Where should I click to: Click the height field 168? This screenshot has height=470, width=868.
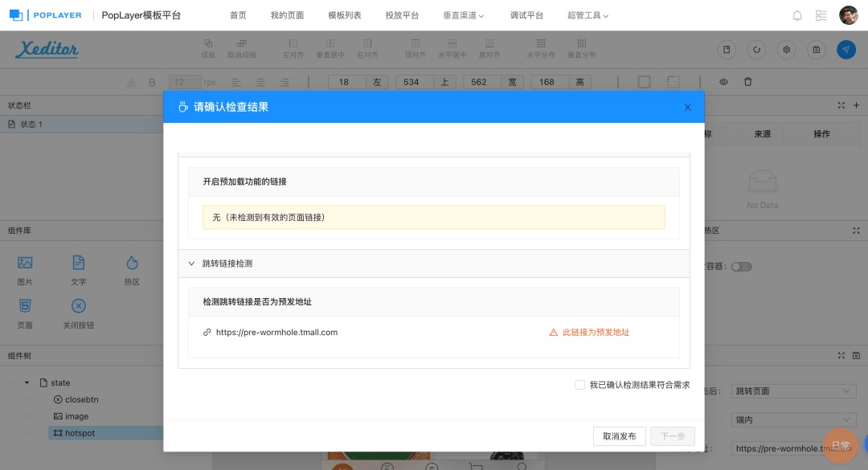point(551,82)
